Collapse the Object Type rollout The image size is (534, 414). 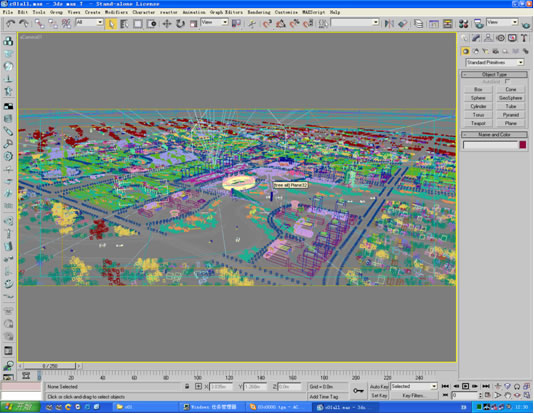494,74
